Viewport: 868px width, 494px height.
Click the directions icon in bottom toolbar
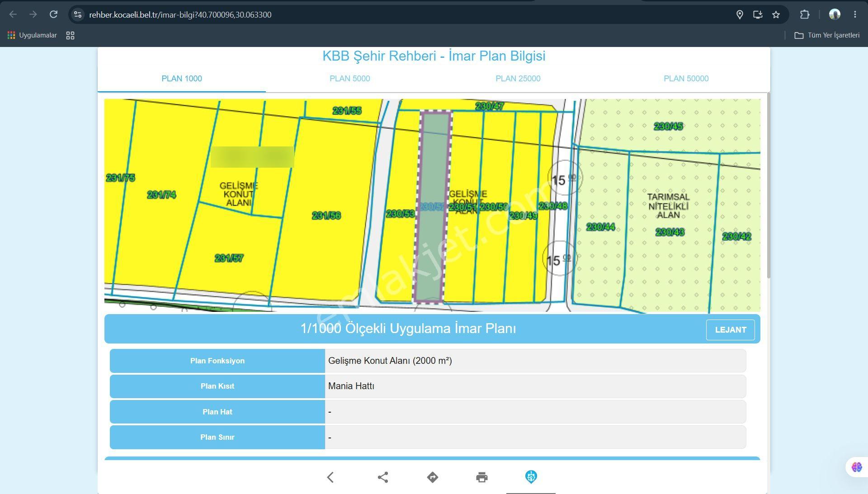point(433,477)
